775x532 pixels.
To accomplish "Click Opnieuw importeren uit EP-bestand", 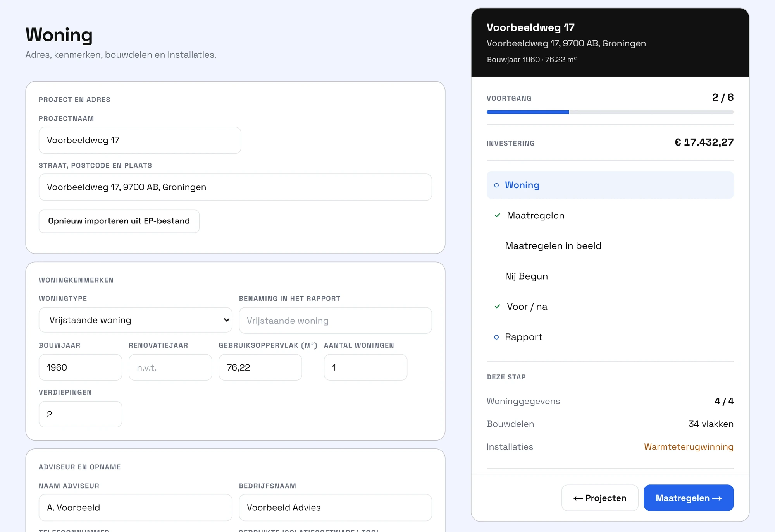I will 119,221.
